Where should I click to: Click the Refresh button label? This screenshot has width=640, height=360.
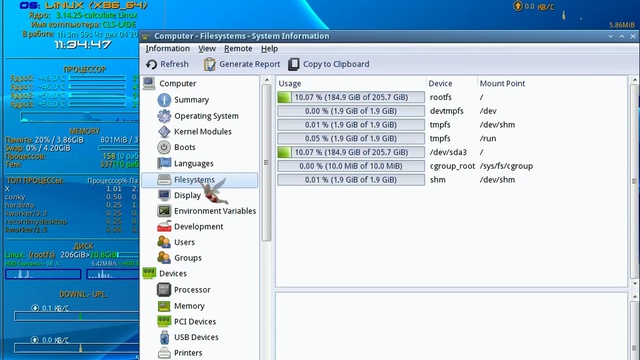point(174,64)
